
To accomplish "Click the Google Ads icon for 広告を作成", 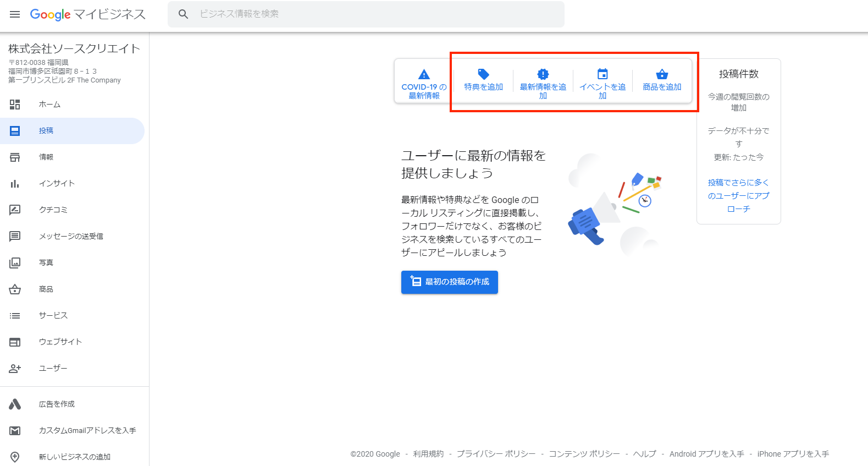I will coord(15,404).
